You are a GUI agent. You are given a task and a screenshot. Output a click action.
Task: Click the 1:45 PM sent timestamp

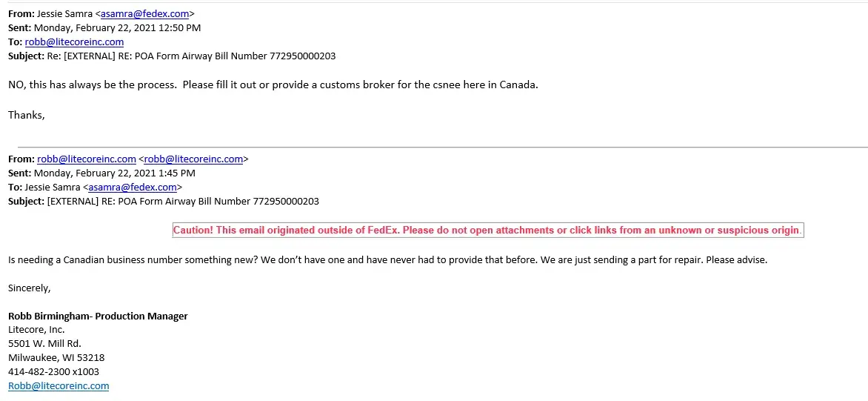click(x=115, y=173)
